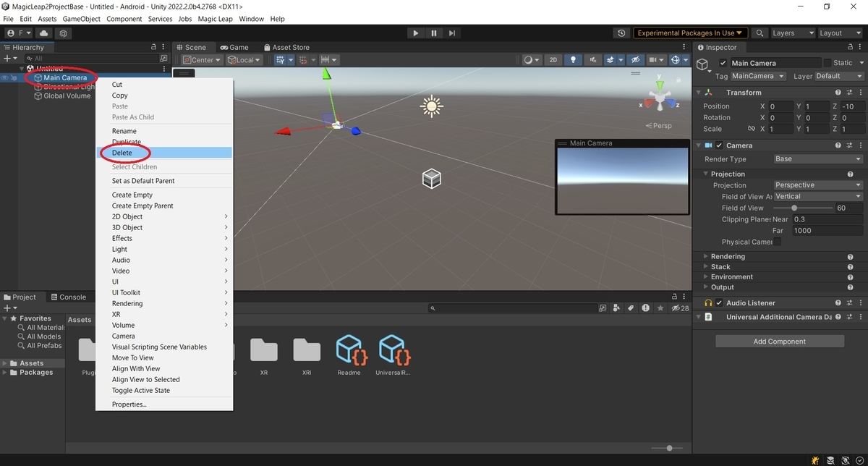Click the Add Component button

780,342
